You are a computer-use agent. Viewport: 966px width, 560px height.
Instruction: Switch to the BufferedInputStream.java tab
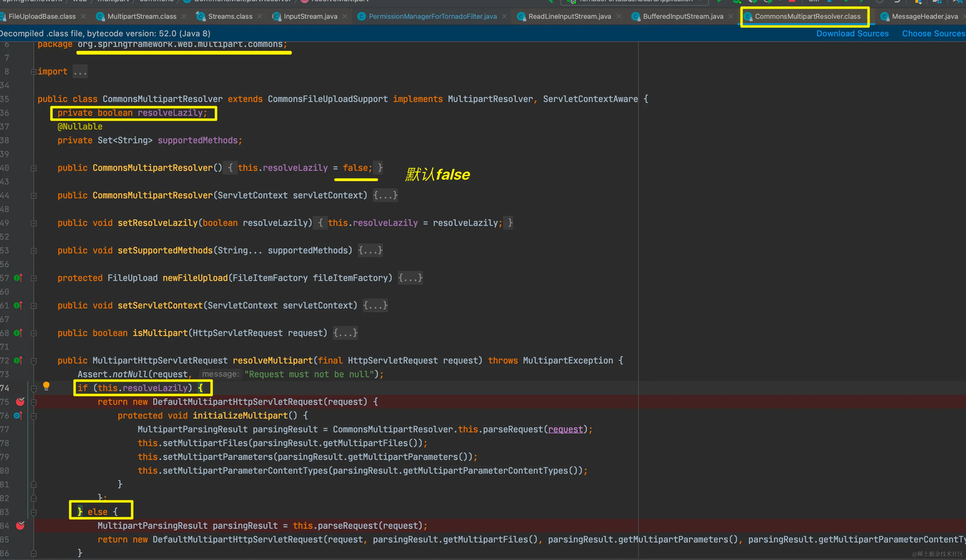[x=683, y=17]
